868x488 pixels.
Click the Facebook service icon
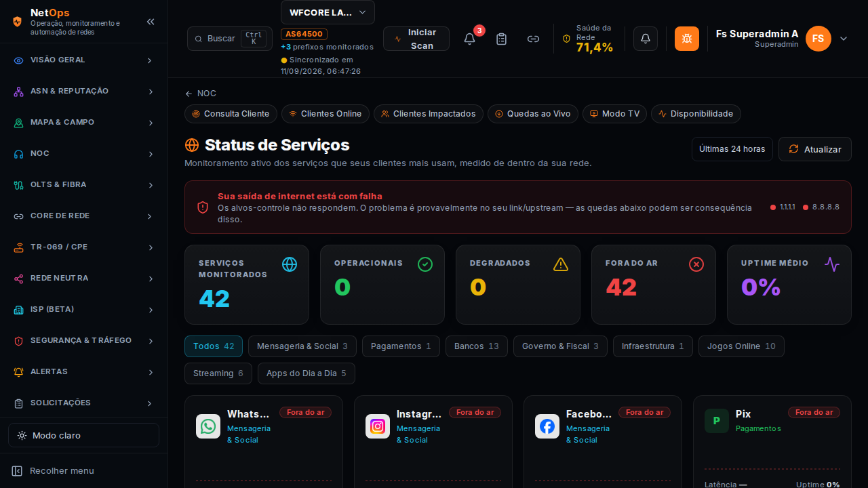coord(547,426)
